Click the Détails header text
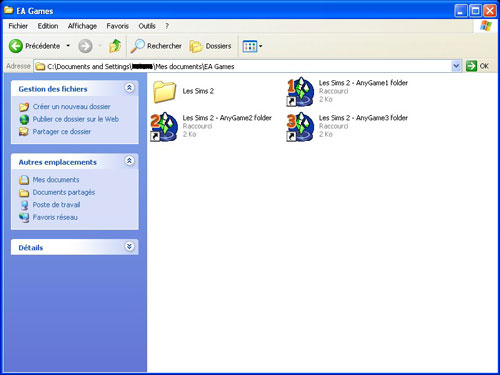Screen dimensions: 500x375 31,248
